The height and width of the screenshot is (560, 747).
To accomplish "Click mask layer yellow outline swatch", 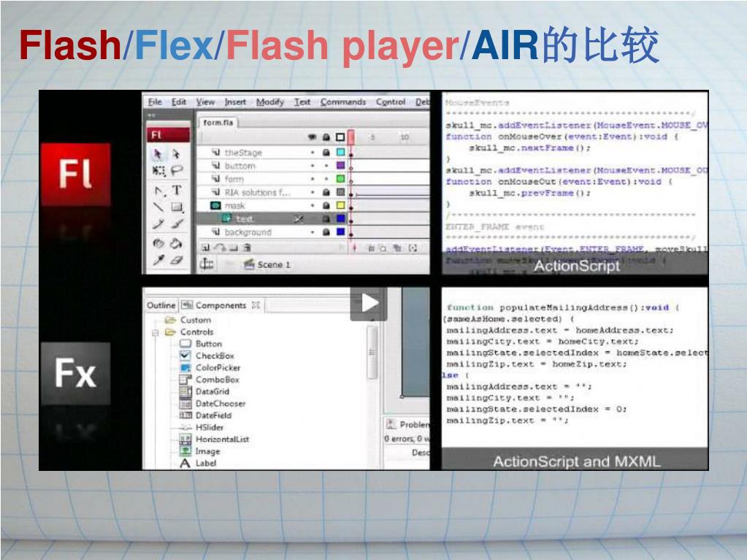I will pos(340,205).
